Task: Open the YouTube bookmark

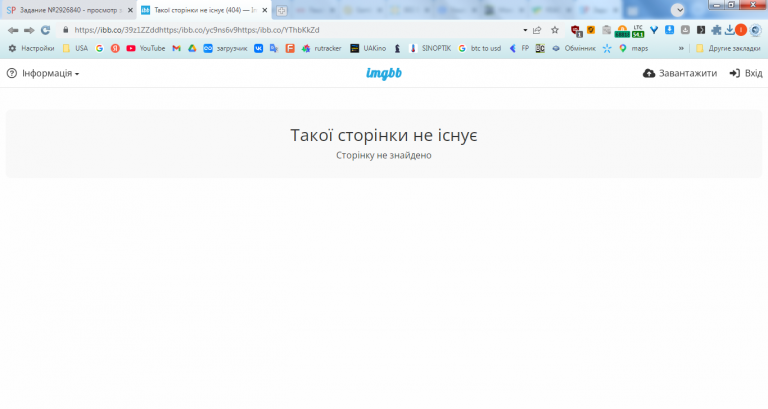Action: (x=146, y=48)
